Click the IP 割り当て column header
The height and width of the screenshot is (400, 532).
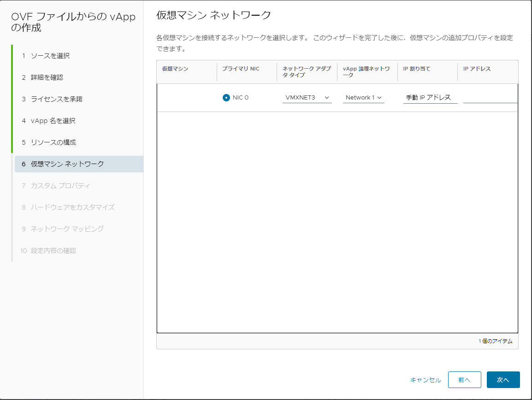417,69
